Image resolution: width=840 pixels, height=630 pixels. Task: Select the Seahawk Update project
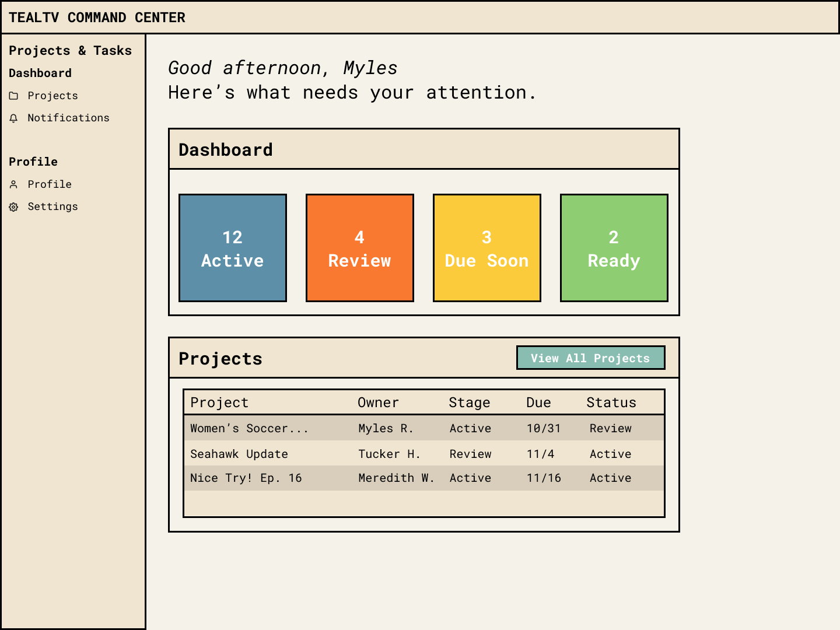(424, 454)
